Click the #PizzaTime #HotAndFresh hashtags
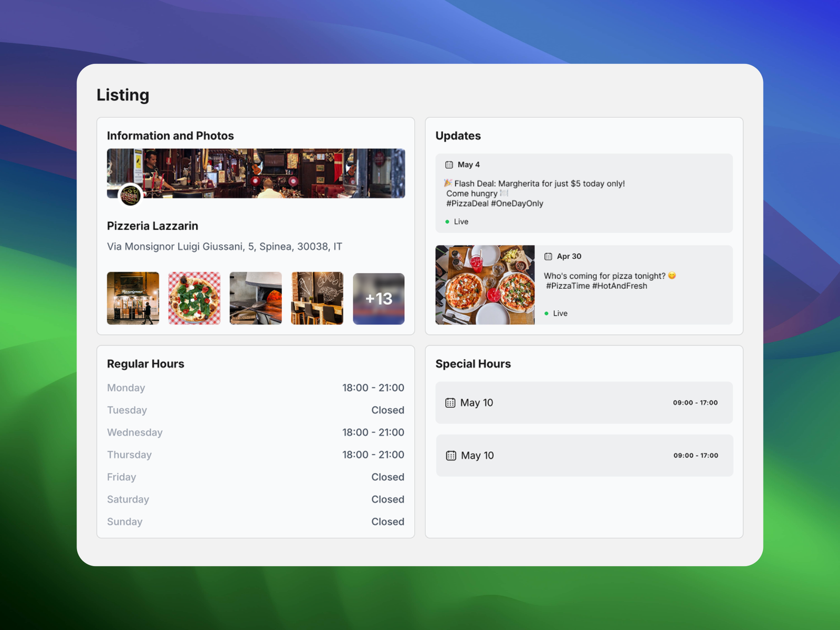 click(x=596, y=286)
